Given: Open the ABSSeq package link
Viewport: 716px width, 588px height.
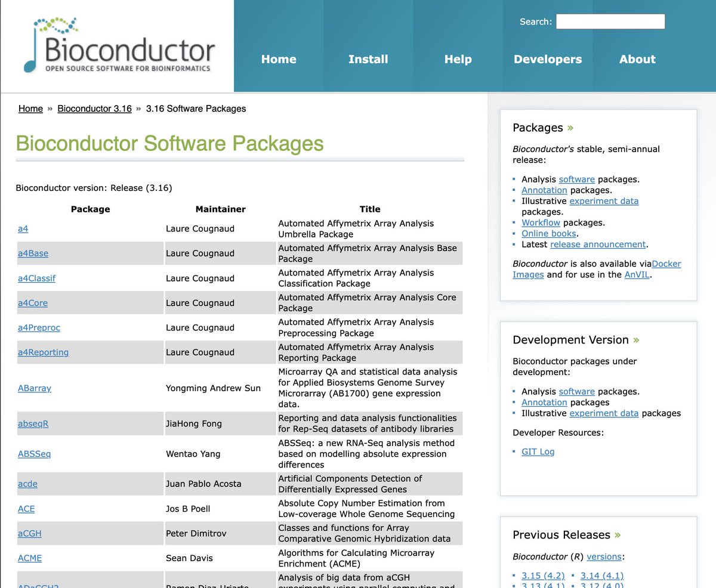Looking at the screenshot, I should click(x=35, y=454).
